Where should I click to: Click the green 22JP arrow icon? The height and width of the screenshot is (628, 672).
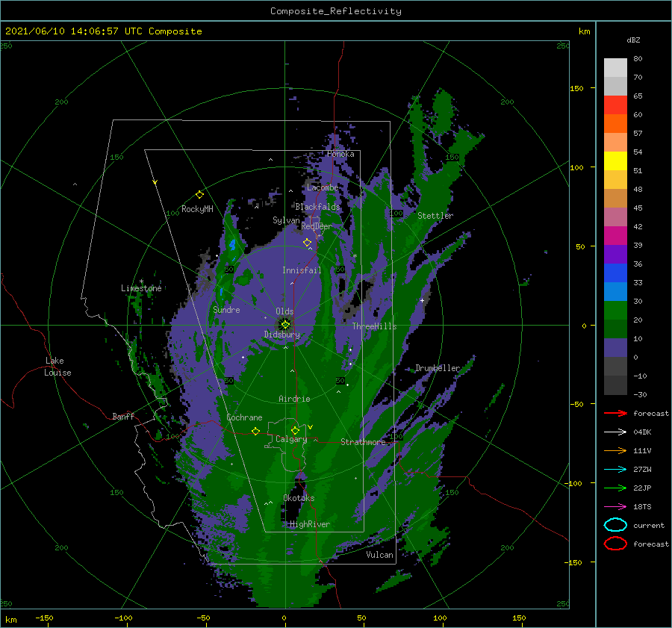point(615,488)
